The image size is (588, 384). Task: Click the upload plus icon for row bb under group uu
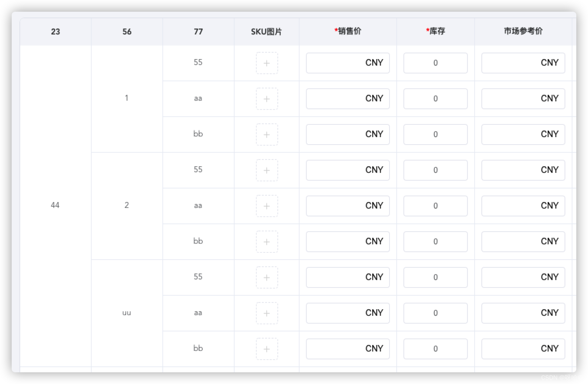point(266,349)
